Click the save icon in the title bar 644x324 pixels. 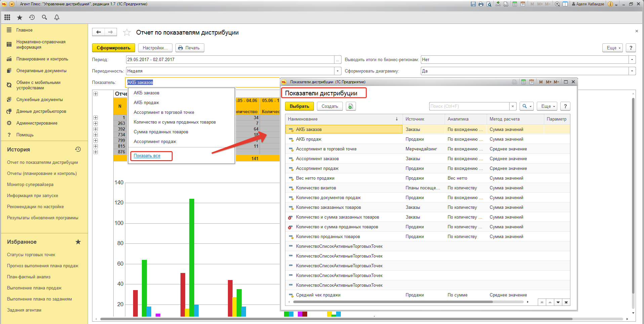click(x=473, y=4)
